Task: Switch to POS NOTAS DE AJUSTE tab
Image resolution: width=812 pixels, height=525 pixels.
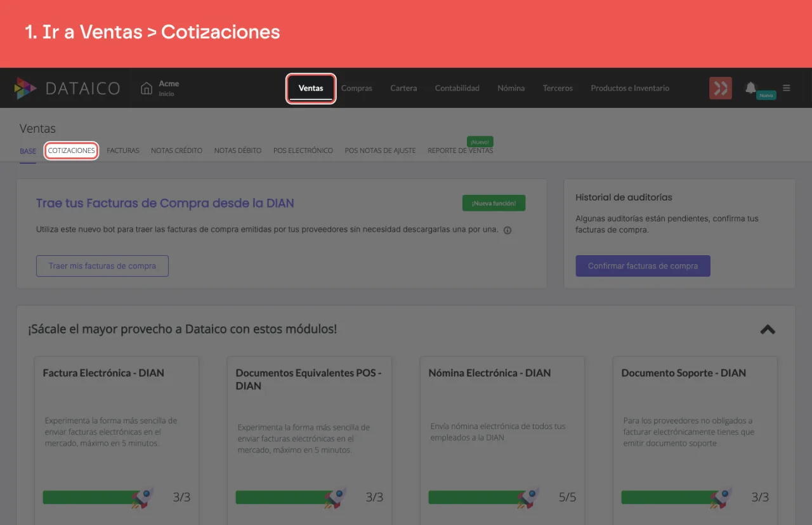Action: click(x=381, y=151)
